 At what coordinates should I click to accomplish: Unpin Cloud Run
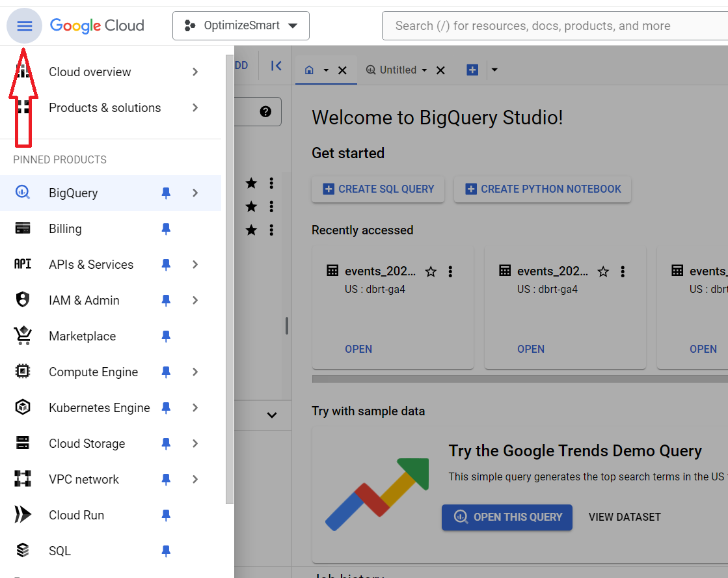[166, 515]
